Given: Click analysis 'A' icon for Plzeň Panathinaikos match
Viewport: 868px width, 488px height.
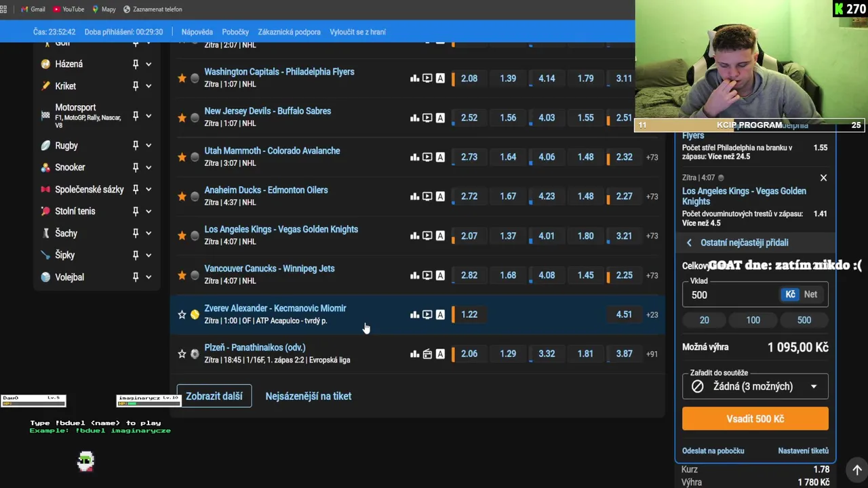Looking at the screenshot, I should pos(440,354).
